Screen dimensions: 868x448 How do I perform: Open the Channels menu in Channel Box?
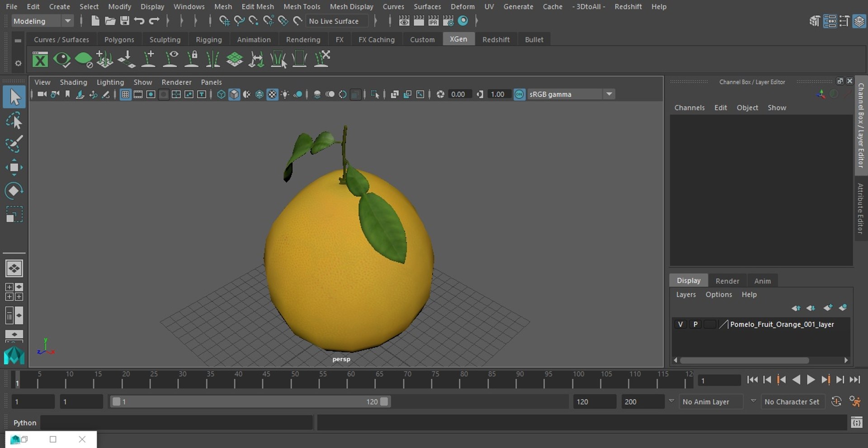point(689,108)
